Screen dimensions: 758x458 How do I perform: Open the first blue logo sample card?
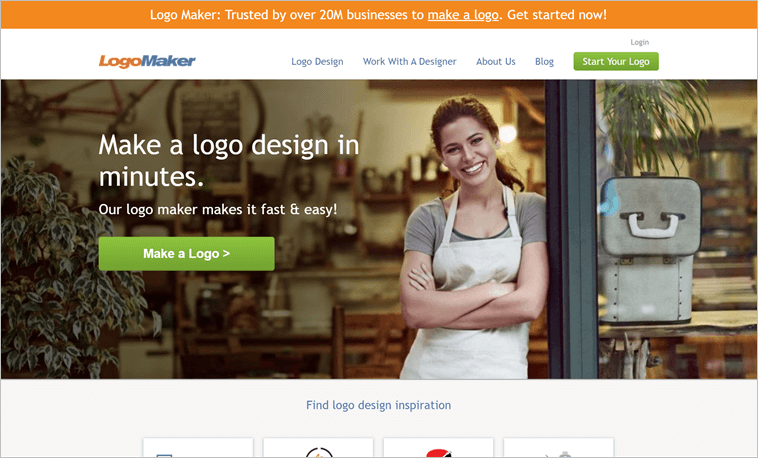coord(198,448)
